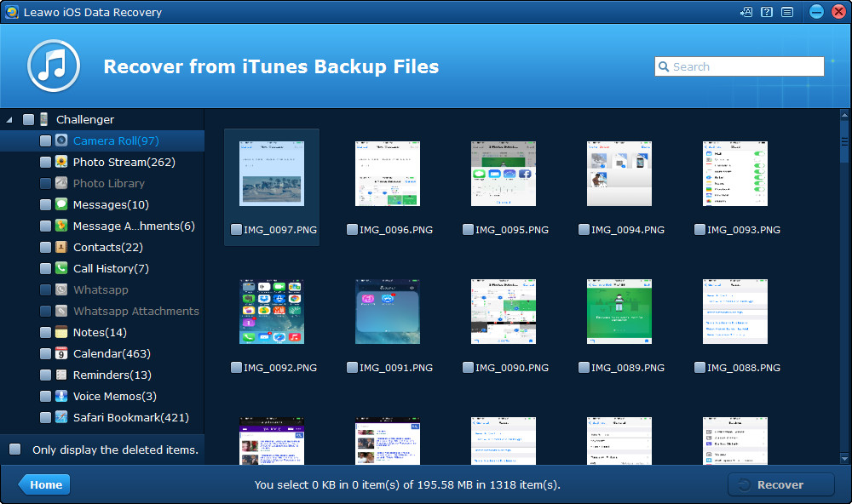Click the Messages speech bubble icon
The image size is (852, 504).
[x=61, y=204]
